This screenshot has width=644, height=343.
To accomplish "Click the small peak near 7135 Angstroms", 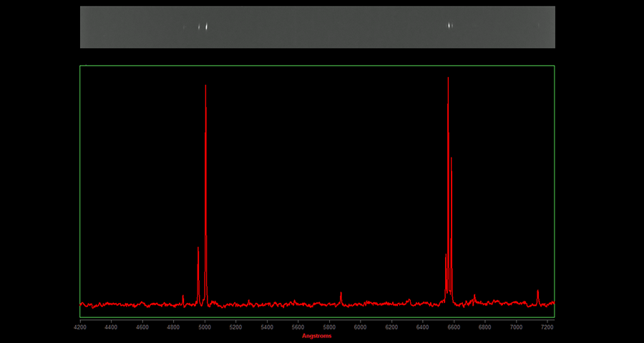I will (537, 292).
